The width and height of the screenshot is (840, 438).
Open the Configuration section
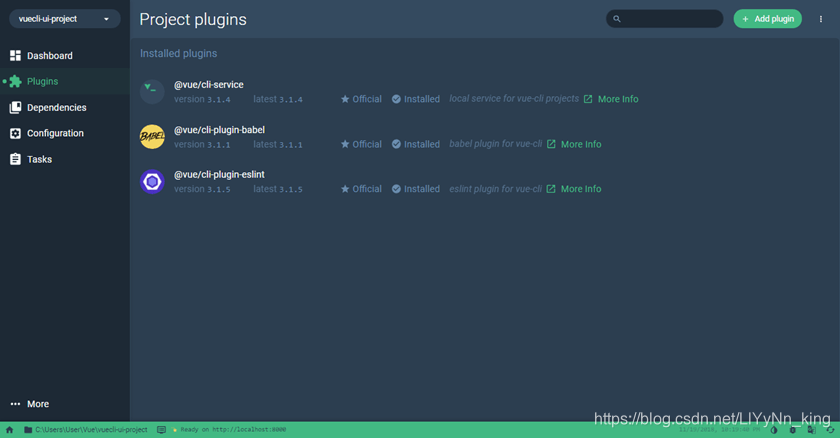tap(64, 133)
